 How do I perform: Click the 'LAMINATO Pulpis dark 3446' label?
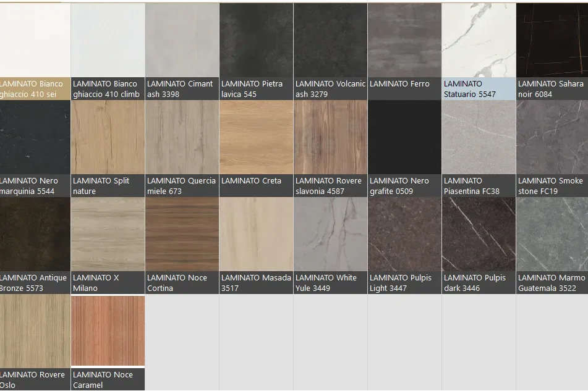point(479,283)
